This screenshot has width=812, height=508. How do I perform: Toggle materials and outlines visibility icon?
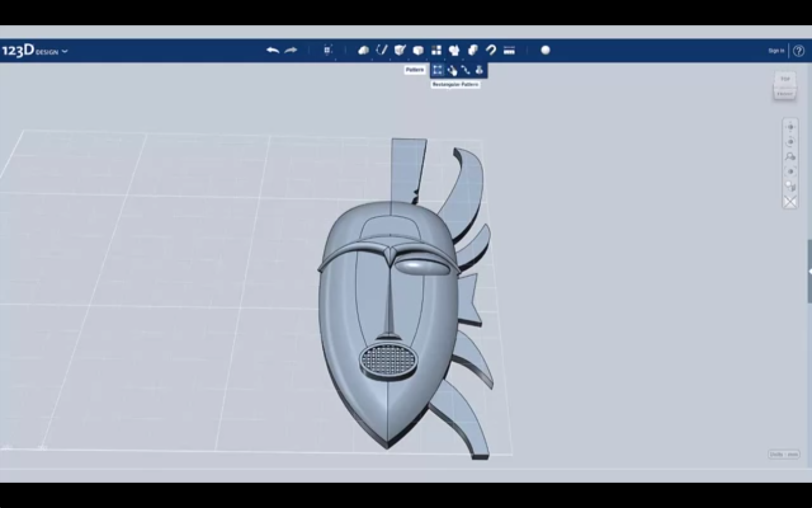click(x=790, y=202)
